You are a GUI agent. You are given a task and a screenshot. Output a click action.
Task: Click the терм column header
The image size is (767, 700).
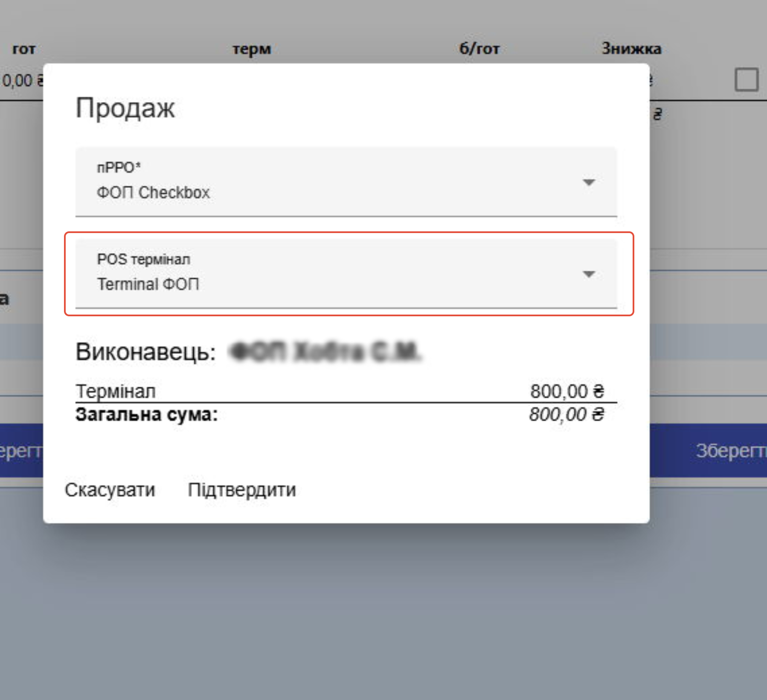tap(252, 49)
